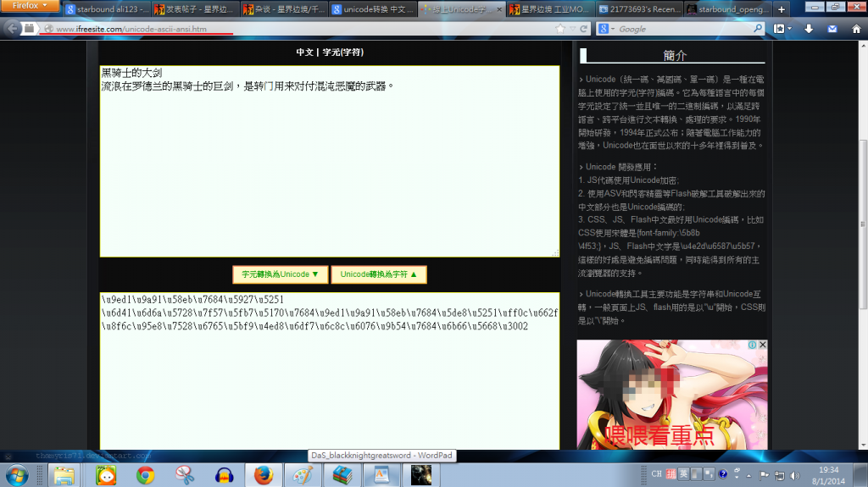Click the page's vertical scrollbar
Viewport: 868px width, 487px height.
coord(862,169)
